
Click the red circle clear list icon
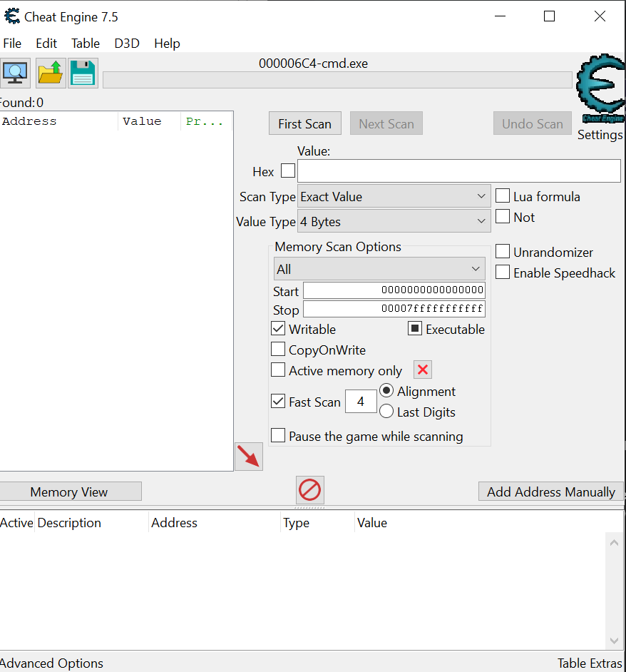tap(309, 490)
